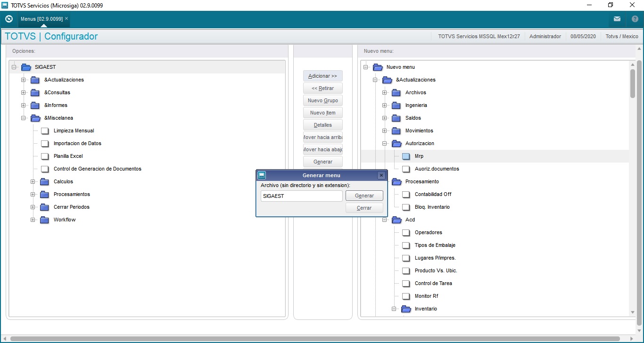Click the Workflow folder icon
The image size is (644, 343).
[45, 220]
